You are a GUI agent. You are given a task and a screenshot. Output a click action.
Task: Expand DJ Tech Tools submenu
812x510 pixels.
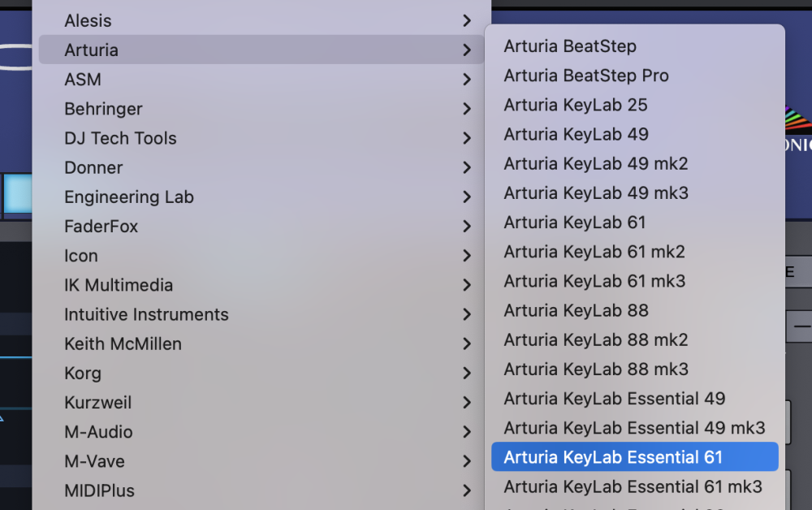click(120, 138)
